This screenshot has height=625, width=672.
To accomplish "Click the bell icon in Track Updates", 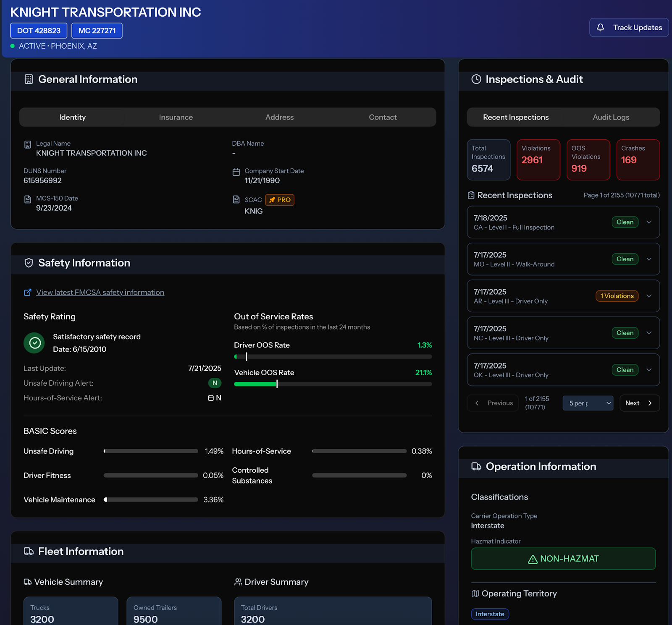I will 600,27.
